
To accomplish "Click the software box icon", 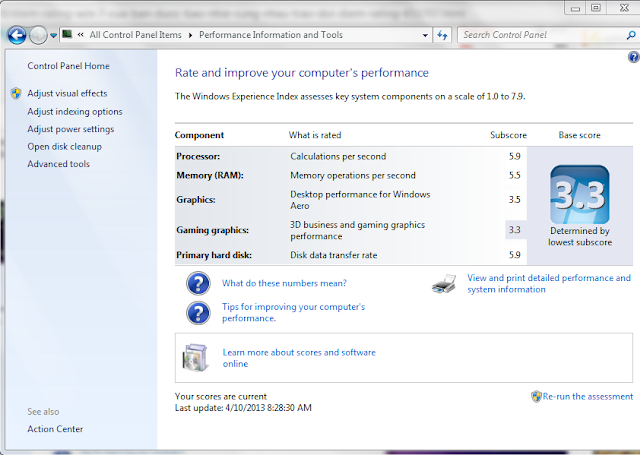I will 195,358.
